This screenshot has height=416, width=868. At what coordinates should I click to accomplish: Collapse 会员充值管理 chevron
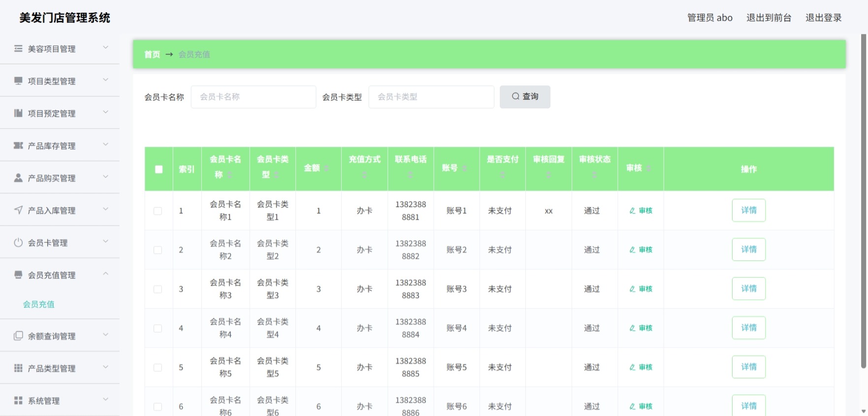(105, 274)
